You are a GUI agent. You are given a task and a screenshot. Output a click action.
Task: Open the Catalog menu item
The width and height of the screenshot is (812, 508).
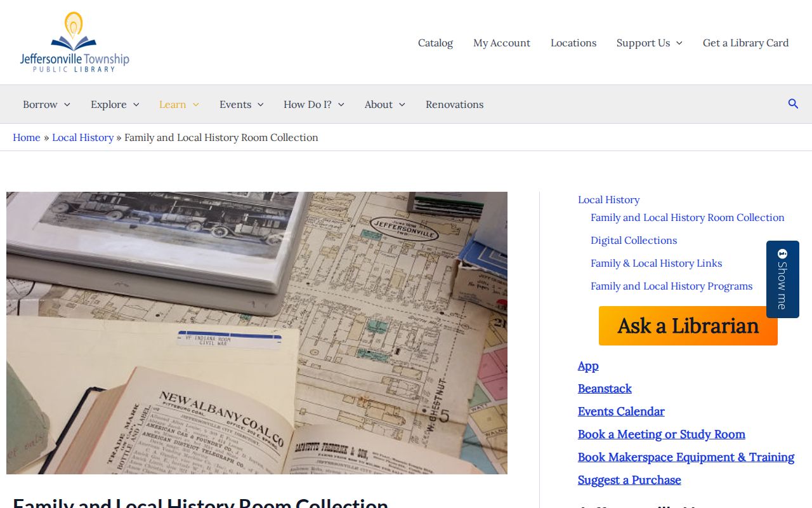[435, 43]
